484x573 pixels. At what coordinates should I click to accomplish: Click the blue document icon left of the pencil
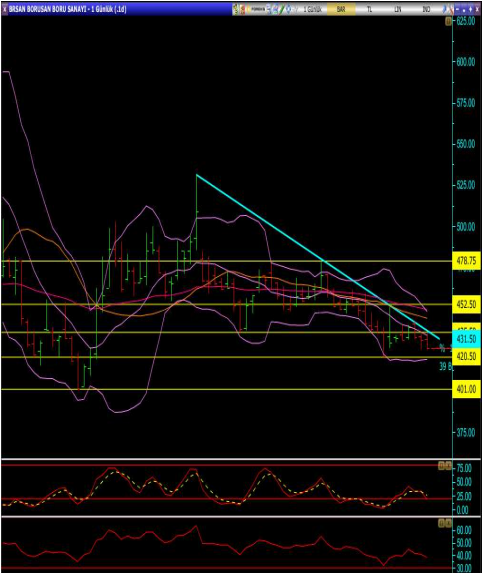click(275, 9)
